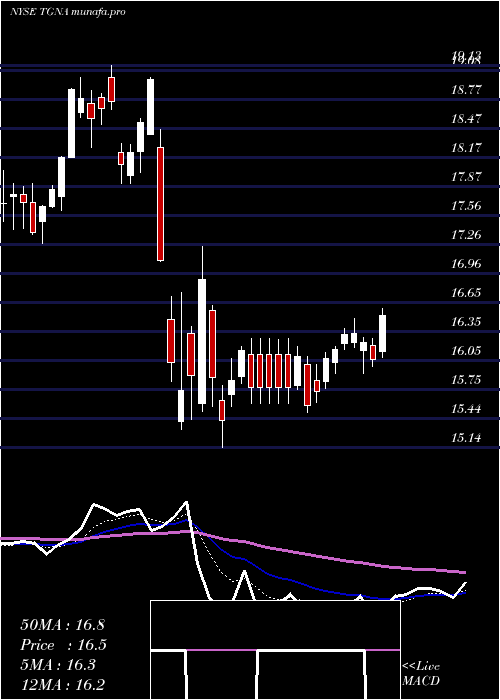Image resolution: width=500 pixels, height=700 pixels.
Task: Click the 18.47 price axis label
Action: (x=466, y=119)
